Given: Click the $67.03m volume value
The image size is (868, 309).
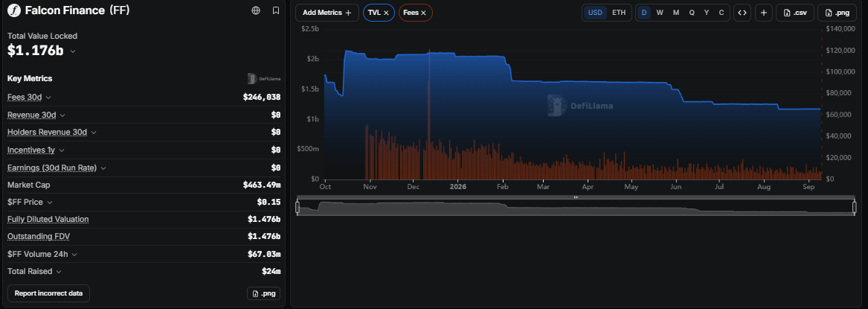Looking at the screenshot, I should click(264, 254).
